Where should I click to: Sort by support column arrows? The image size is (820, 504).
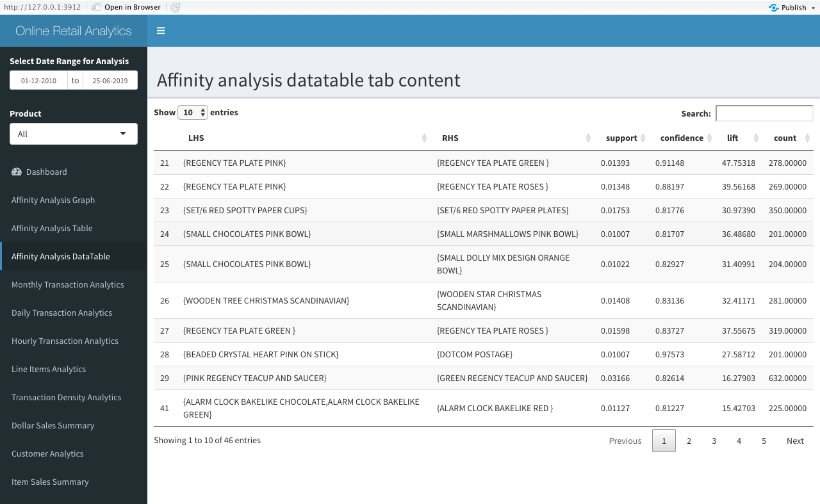(643, 138)
